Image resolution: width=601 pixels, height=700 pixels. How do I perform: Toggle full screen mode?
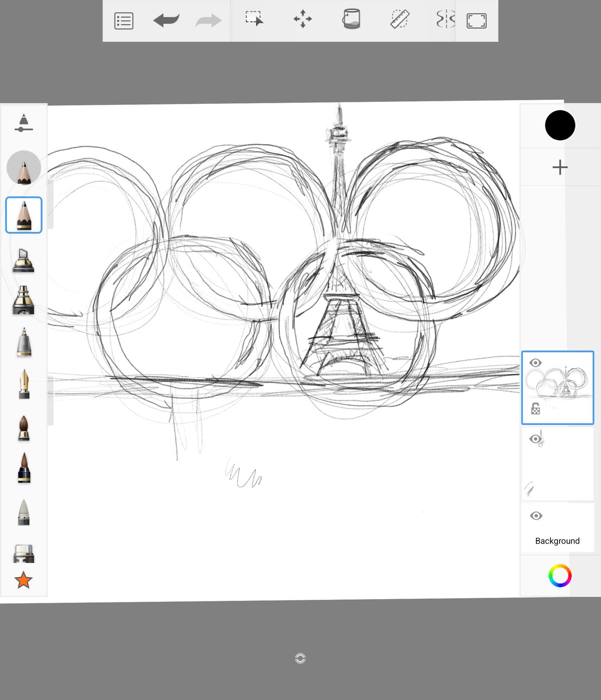476,21
